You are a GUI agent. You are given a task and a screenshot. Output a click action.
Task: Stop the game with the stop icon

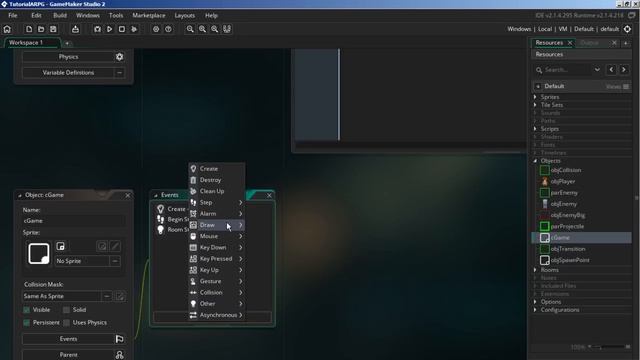coord(122,29)
